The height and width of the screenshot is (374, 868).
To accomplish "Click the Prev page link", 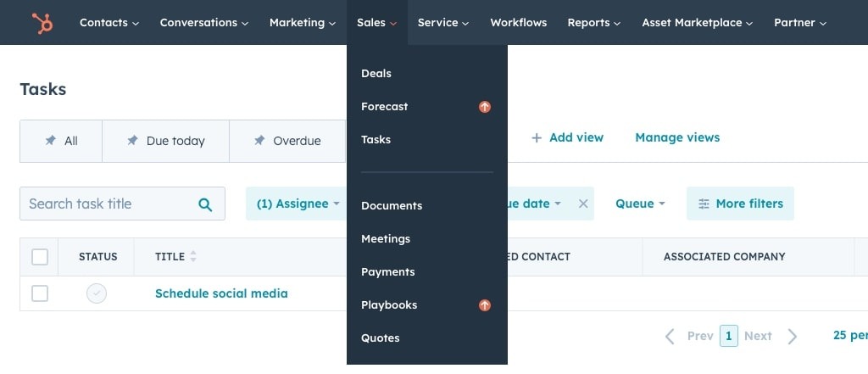I will click(700, 337).
